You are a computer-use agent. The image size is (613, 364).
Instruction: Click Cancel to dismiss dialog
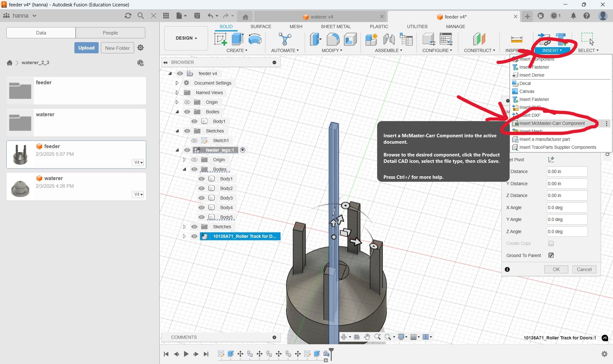584,269
